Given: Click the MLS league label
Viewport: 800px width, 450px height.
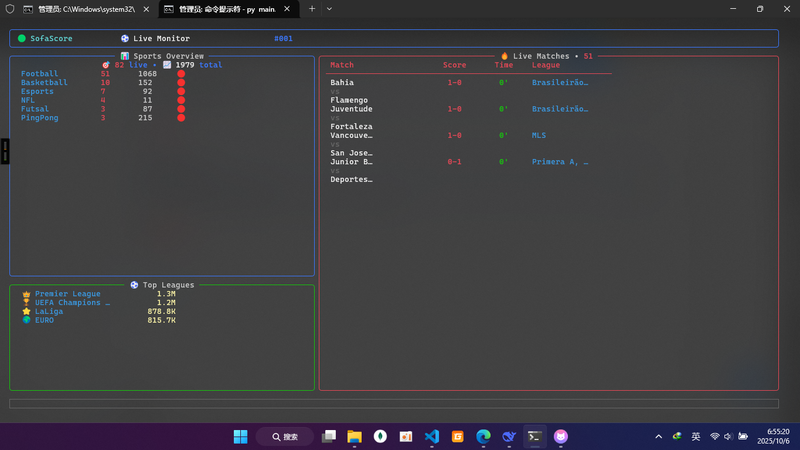Looking at the screenshot, I should click(539, 135).
